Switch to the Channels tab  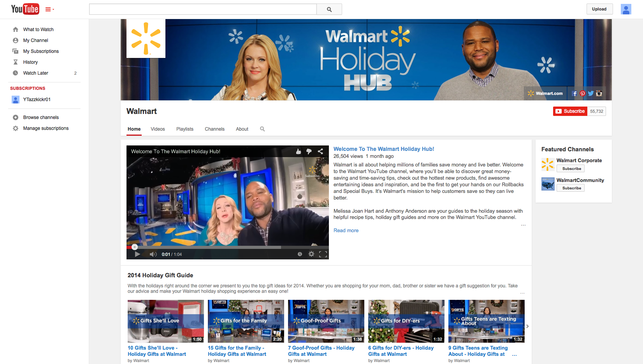[x=214, y=129]
